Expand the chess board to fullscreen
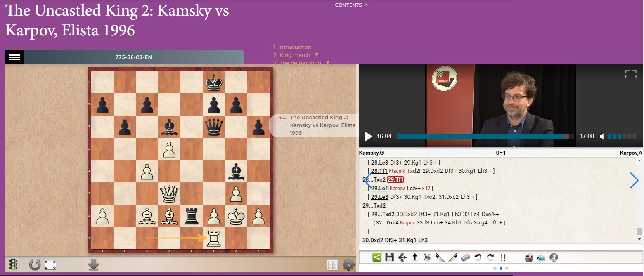 point(50,264)
